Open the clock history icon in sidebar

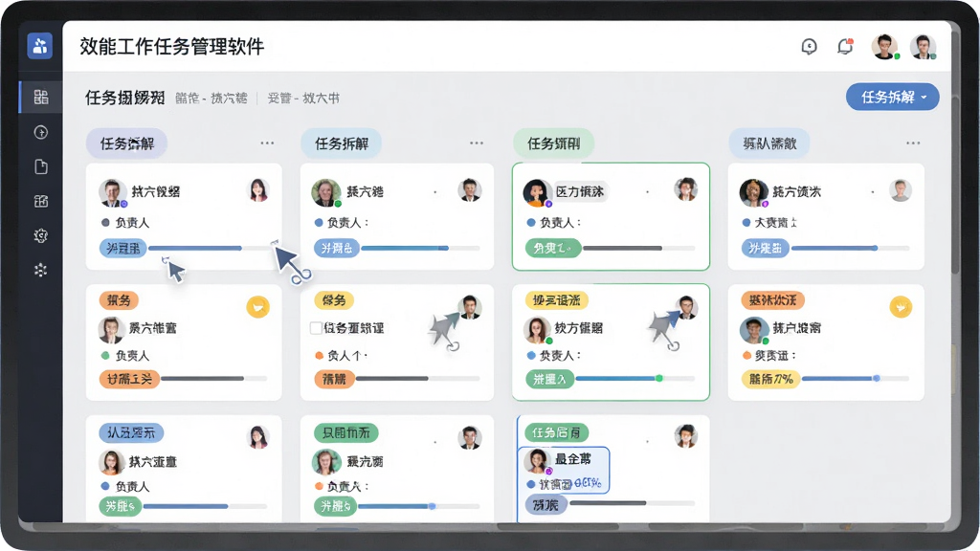tap(40, 132)
